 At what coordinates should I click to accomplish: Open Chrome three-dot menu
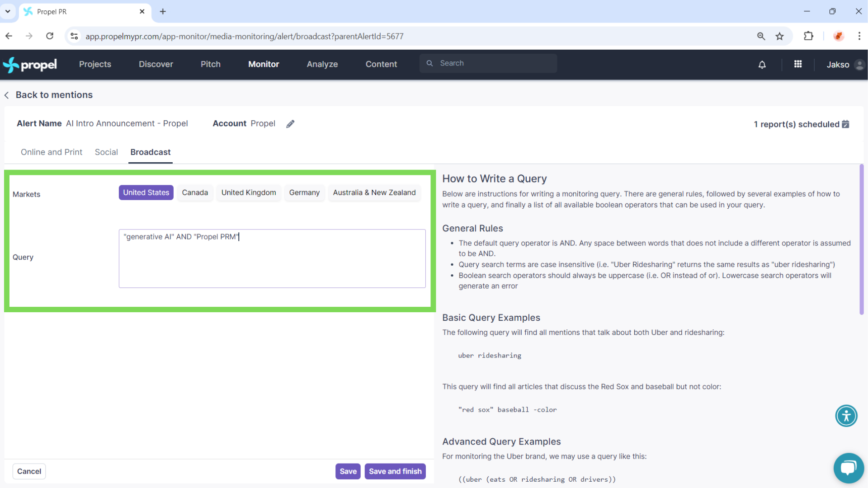(859, 36)
